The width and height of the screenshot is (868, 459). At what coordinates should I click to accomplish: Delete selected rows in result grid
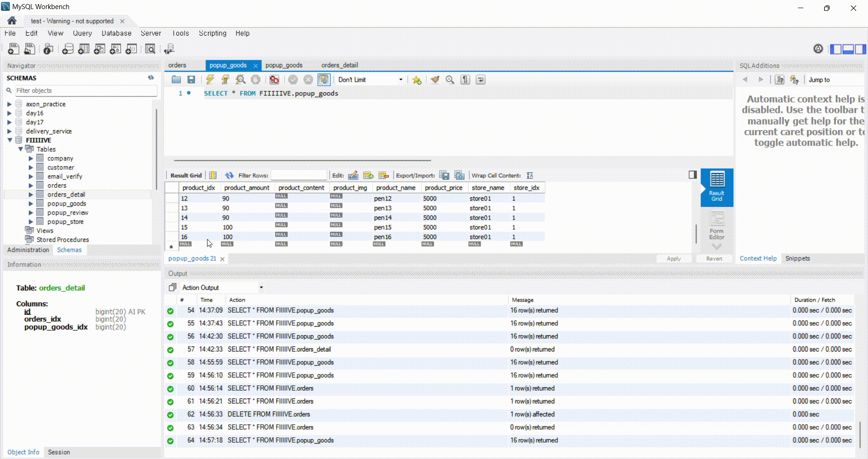(384, 175)
